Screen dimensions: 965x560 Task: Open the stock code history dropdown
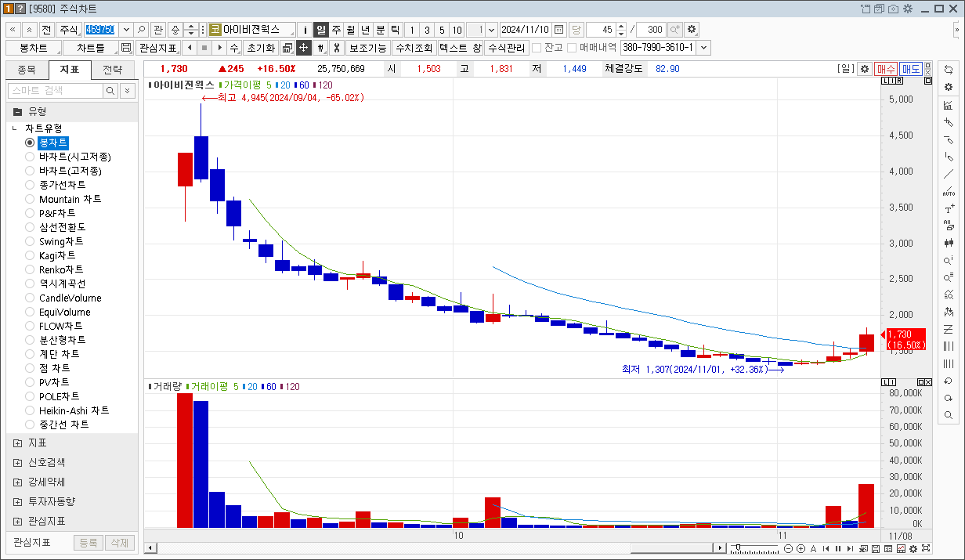click(x=125, y=30)
